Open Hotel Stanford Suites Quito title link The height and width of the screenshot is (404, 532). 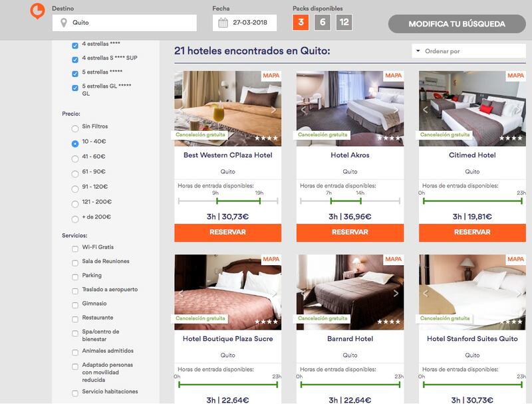[x=472, y=339]
